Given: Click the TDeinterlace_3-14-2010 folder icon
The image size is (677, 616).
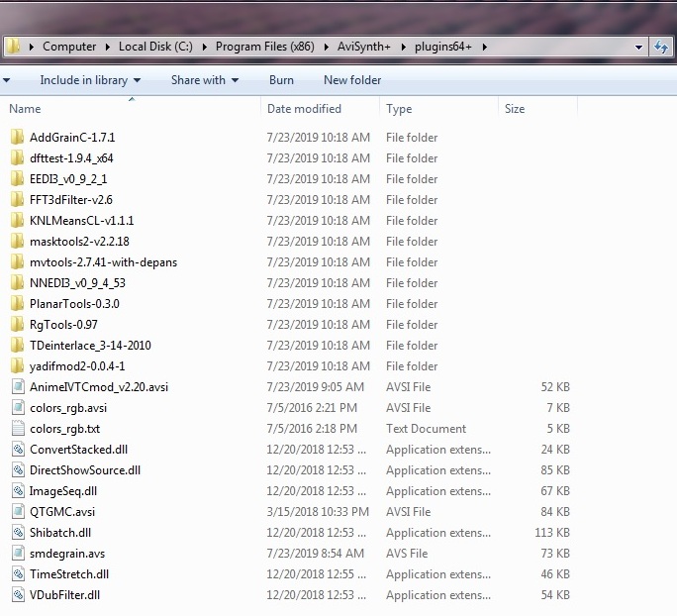Looking at the screenshot, I should 17,346.
